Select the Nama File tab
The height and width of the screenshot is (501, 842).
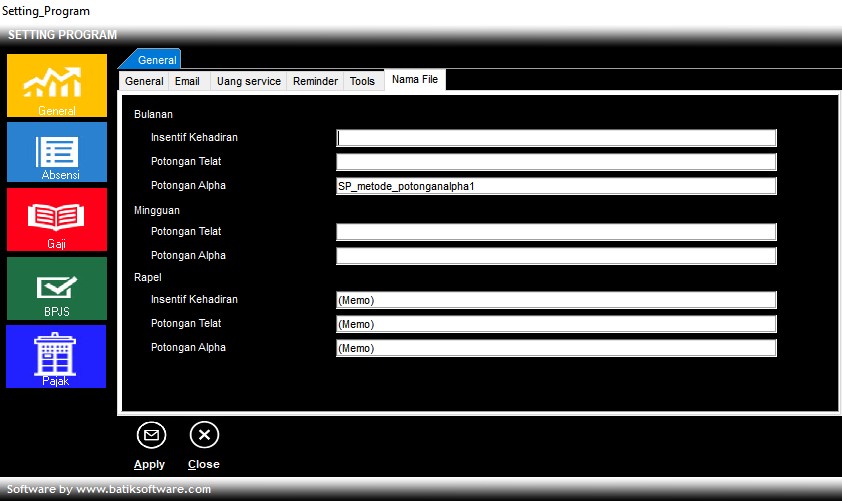[415, 80]
